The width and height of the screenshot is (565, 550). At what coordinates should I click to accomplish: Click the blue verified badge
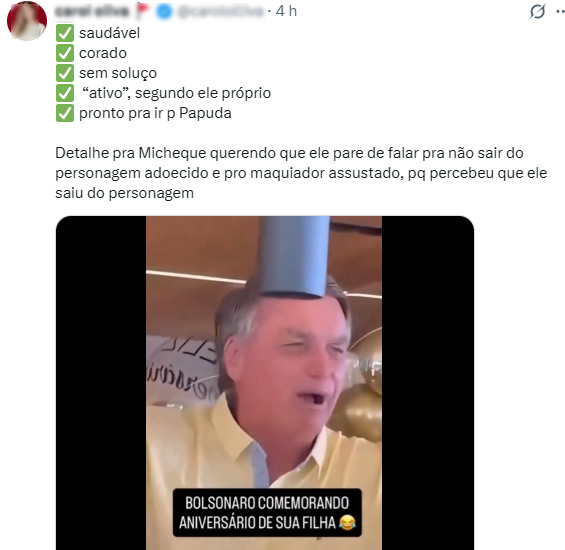(x=164, y=12)
